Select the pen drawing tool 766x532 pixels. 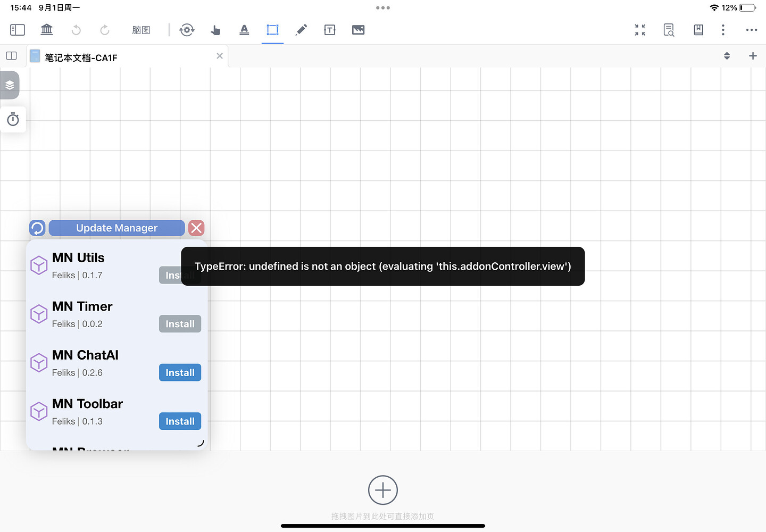[x=301, y=30]
